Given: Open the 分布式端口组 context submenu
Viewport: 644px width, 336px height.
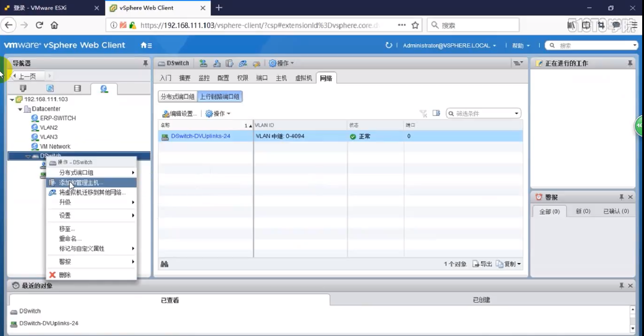Looking at the screenshot, I should click(x=91, y=173).
